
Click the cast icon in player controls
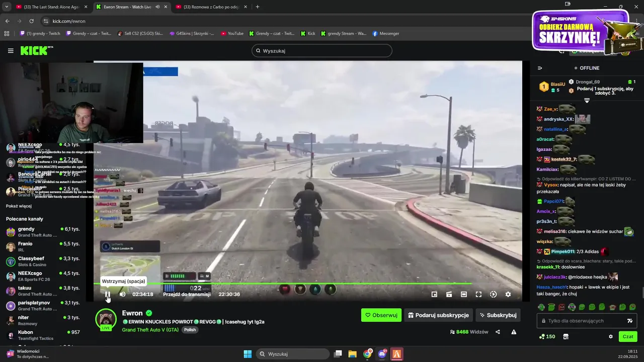[449, 294]
